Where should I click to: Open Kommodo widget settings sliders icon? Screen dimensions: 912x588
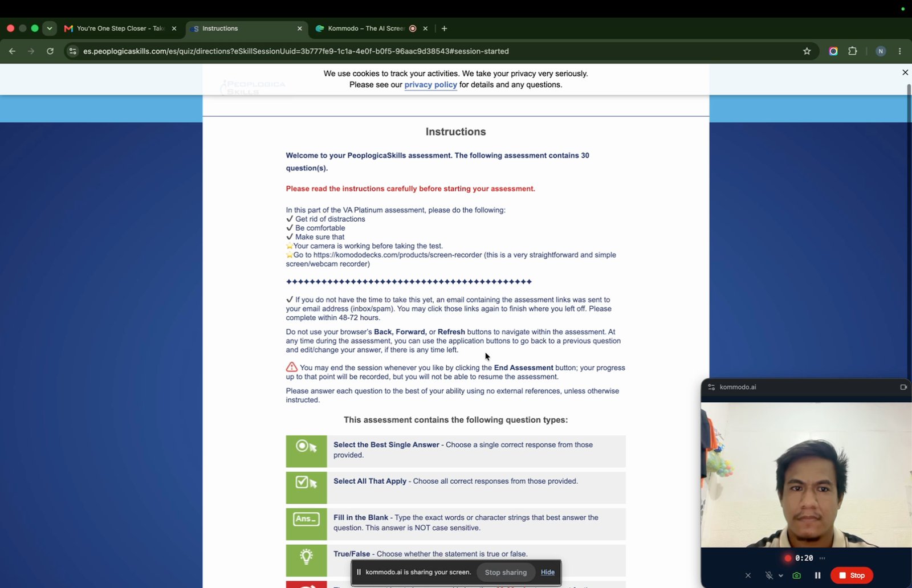(x=711, y=387)
